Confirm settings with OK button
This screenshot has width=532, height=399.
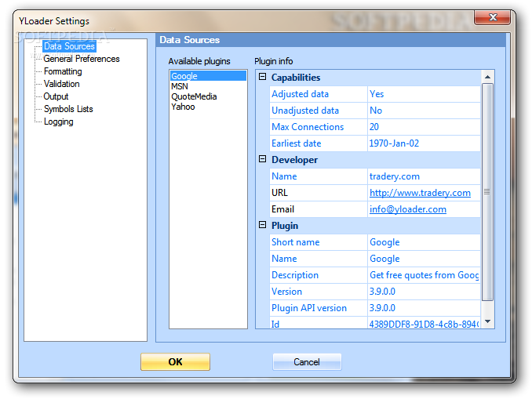[175, 361]
